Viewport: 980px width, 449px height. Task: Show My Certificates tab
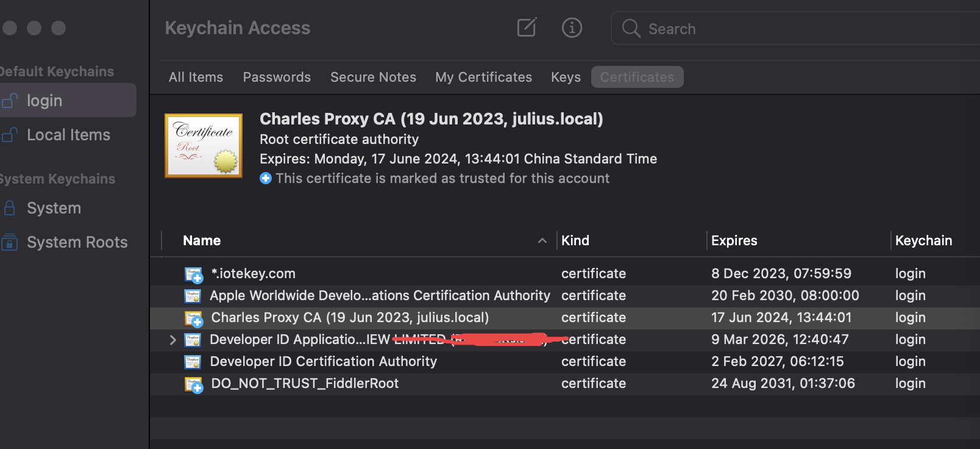click(x=483, y=77)
